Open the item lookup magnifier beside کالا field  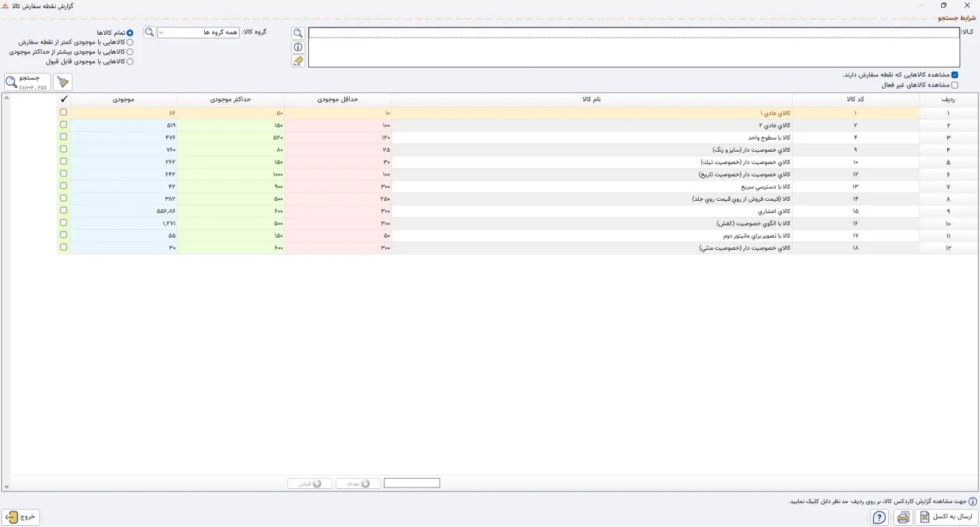pos(297,33)
